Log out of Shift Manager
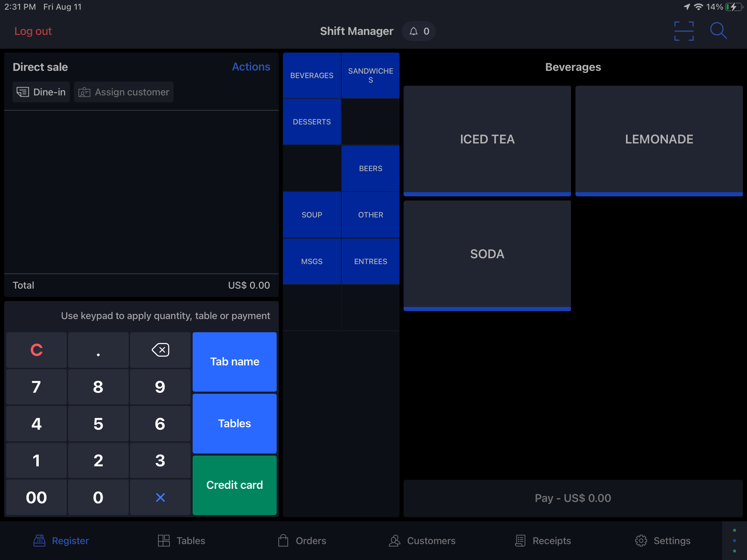 point(33,31)
